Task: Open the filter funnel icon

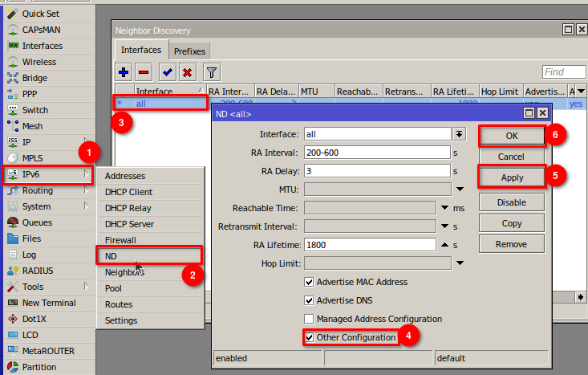Action: [211, 72]
